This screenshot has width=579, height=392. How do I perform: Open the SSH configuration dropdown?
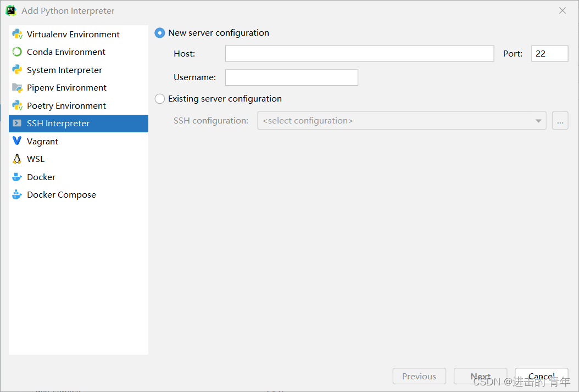[x=402, y=121]
